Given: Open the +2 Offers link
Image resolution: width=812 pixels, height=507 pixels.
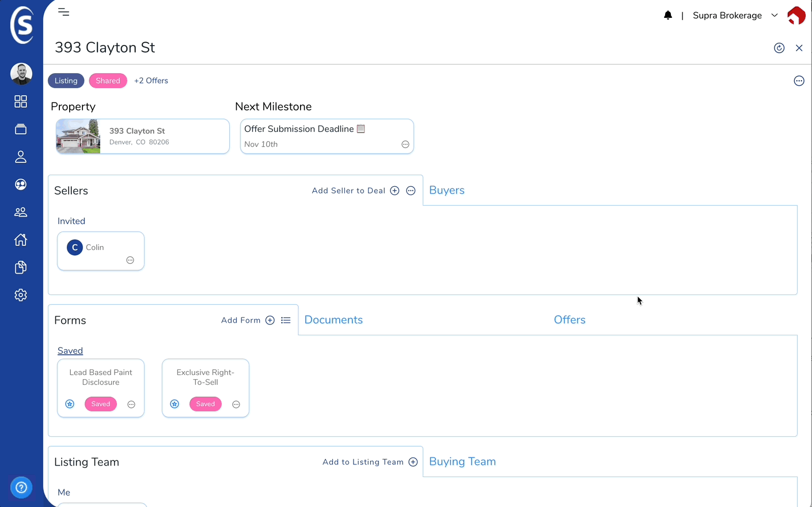Looking at the screenshot, I should (x=151, y=81).
